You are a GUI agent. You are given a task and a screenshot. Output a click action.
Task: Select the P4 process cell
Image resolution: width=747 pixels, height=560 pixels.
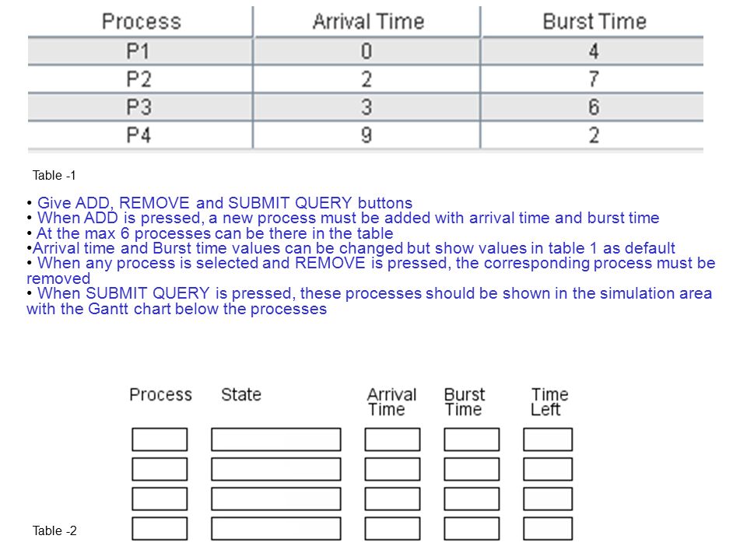click(140, 135)
